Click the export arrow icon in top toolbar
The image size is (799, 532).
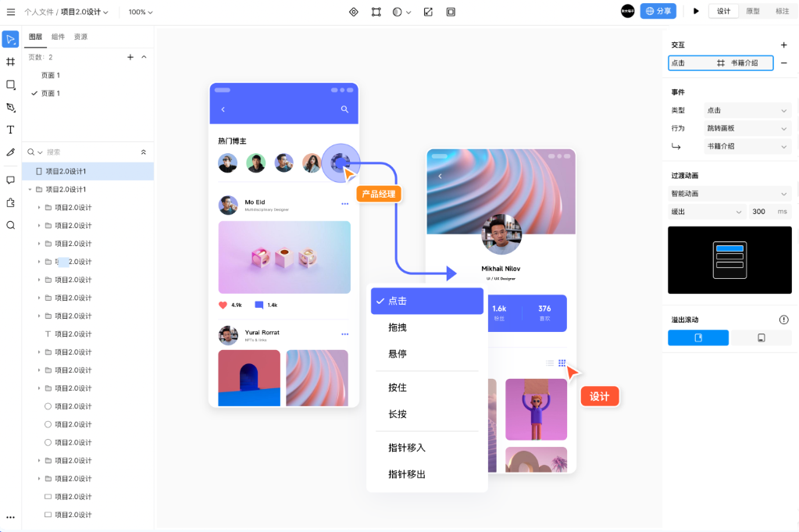pyautogui.click(x=428, y=12)
